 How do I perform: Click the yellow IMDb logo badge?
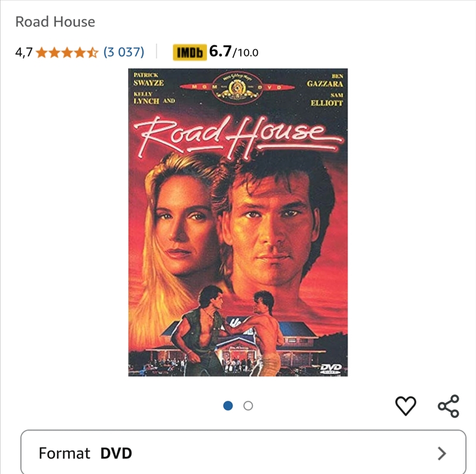[190, 52]
